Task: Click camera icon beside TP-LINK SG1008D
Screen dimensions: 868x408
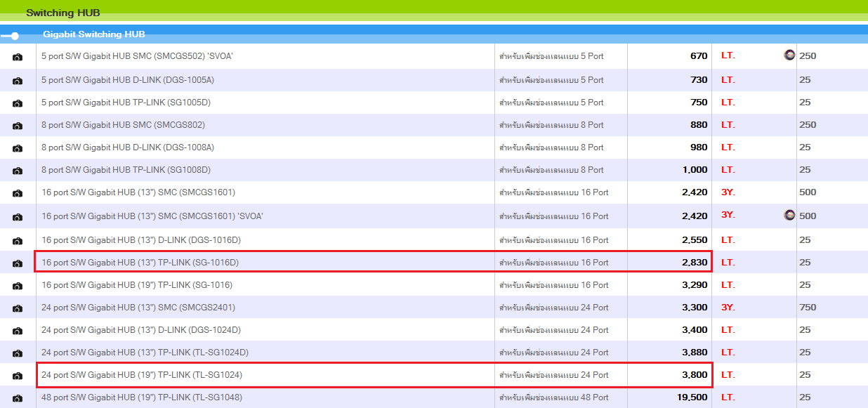Action: [x=18, y=171]
